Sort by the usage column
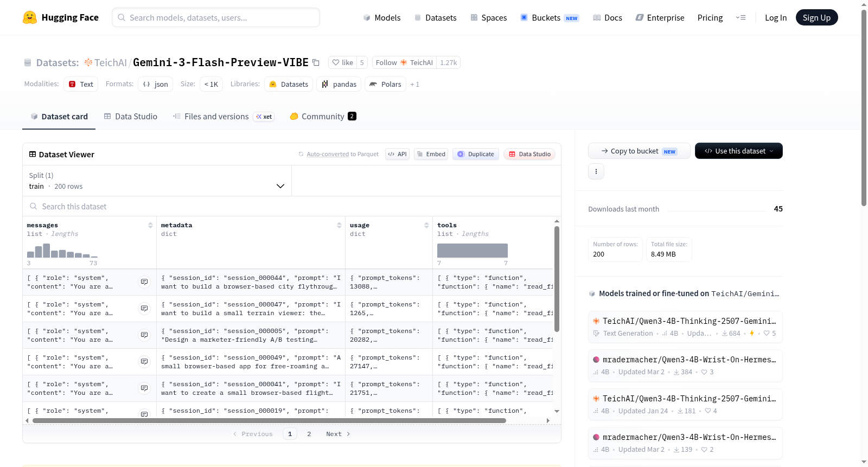 point(426,225)
